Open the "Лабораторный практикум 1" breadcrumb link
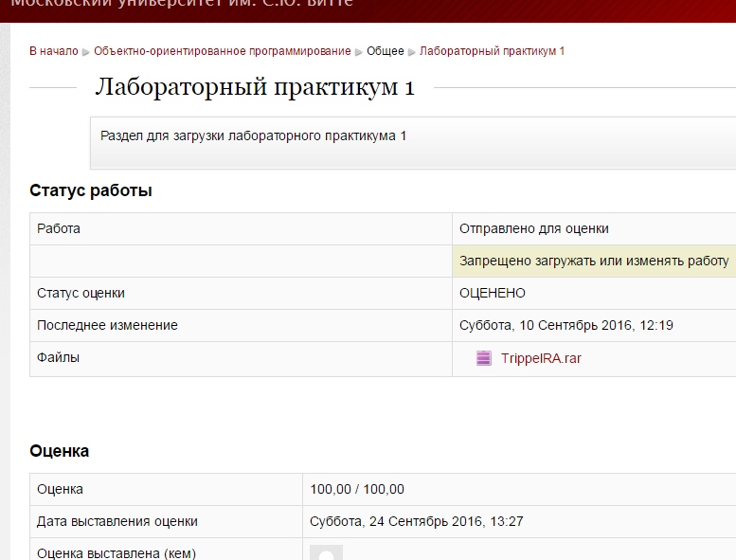This screenshot has width=736, height=560. 492,51
